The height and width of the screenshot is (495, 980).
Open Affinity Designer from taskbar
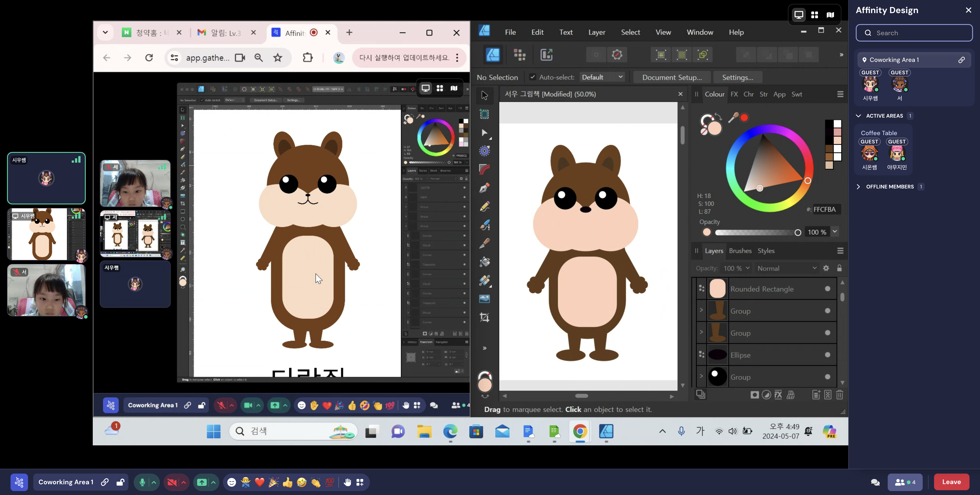coord(606,432)
